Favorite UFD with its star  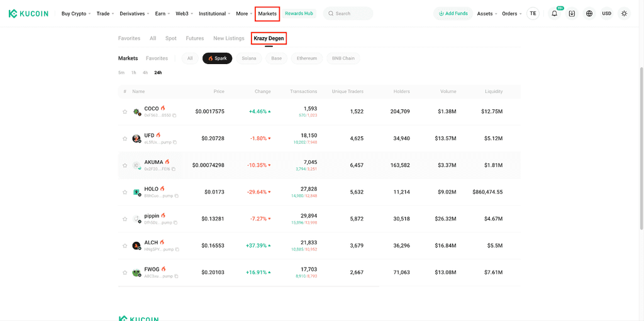coord(125,139)
